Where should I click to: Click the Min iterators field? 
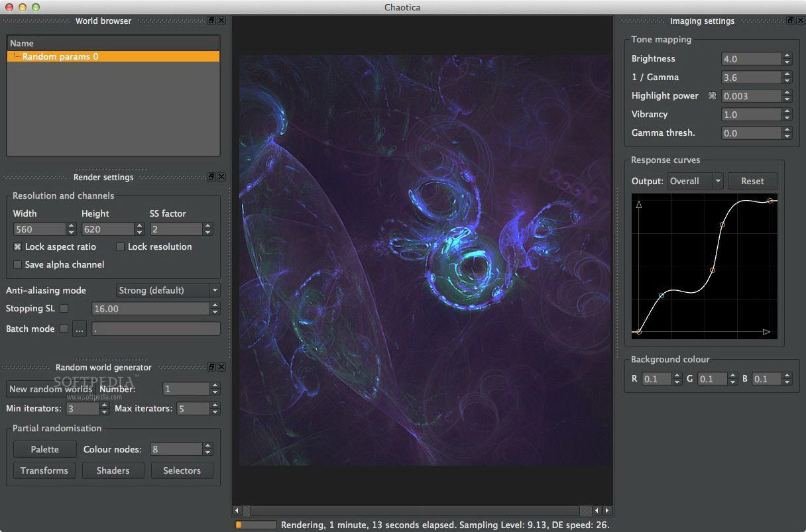click(82, 408)
